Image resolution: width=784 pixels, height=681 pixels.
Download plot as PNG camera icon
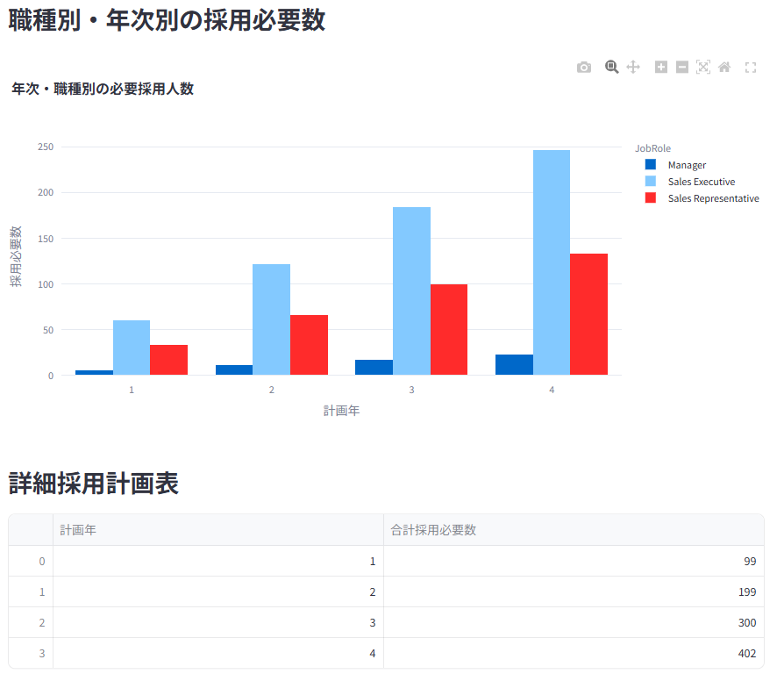[583, 67]
